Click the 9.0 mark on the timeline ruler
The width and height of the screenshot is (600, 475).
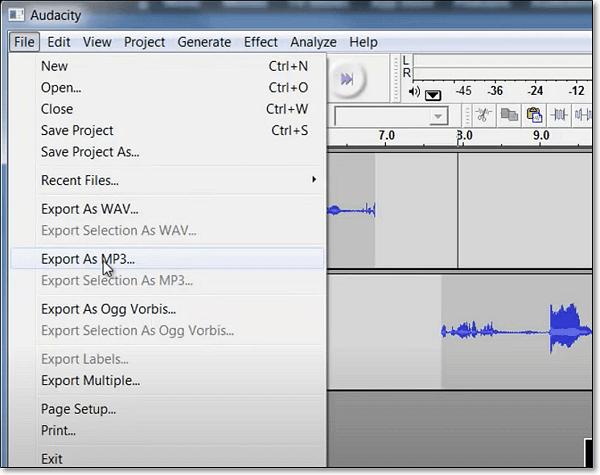(541, 136)
